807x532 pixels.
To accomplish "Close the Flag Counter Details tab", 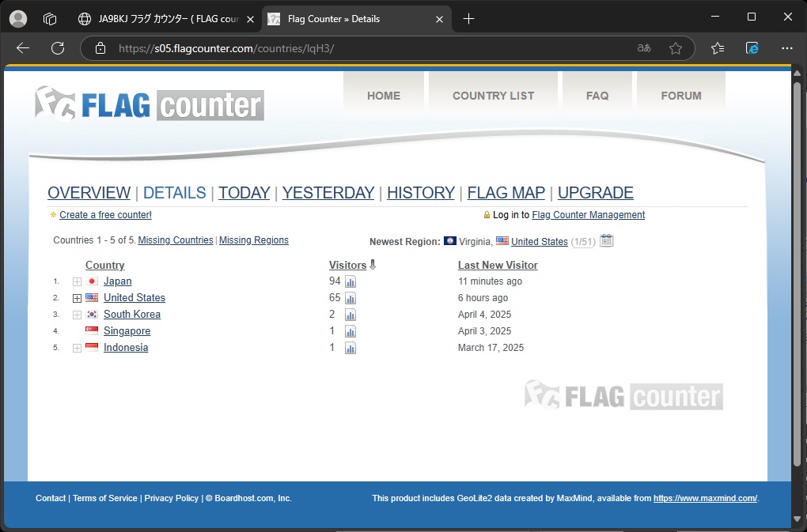I will coord(440,19).
